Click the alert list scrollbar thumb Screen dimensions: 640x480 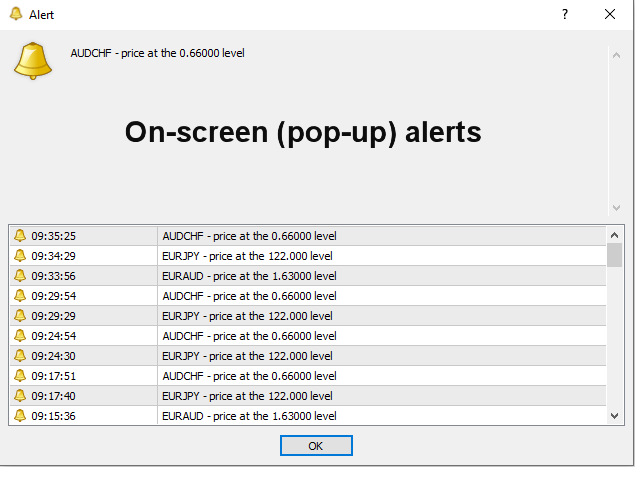(615, 255)
